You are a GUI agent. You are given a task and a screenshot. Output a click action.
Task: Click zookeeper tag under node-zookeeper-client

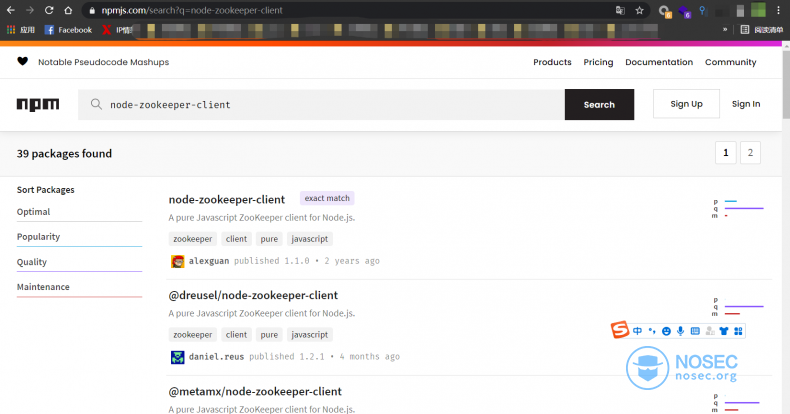[192, 239]
